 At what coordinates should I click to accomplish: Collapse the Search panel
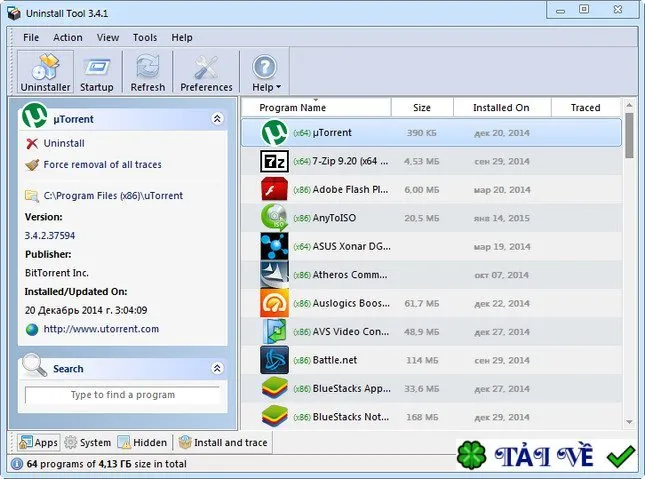tap(217, 368)
